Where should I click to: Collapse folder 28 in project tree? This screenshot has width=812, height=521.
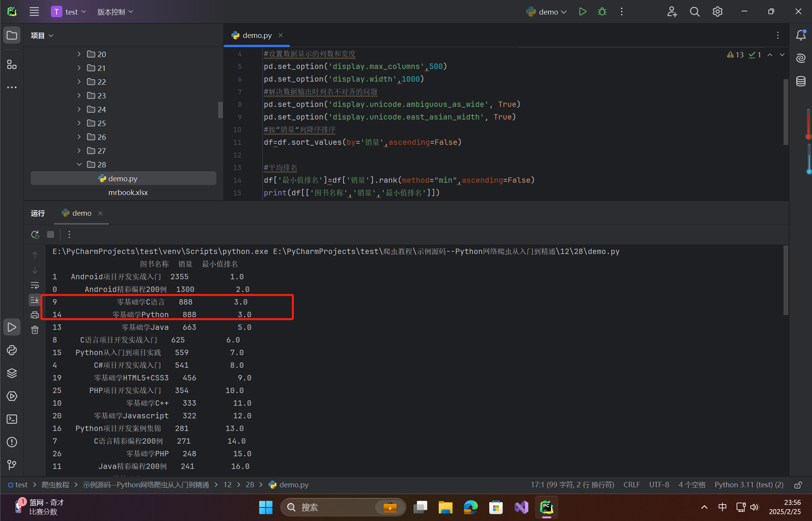(x=79, y=164)
